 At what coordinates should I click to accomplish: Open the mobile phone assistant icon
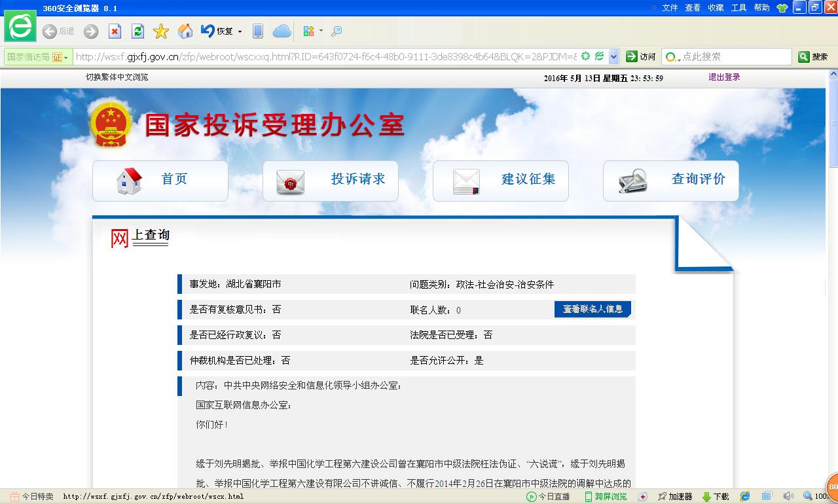(x=258, y=31)
